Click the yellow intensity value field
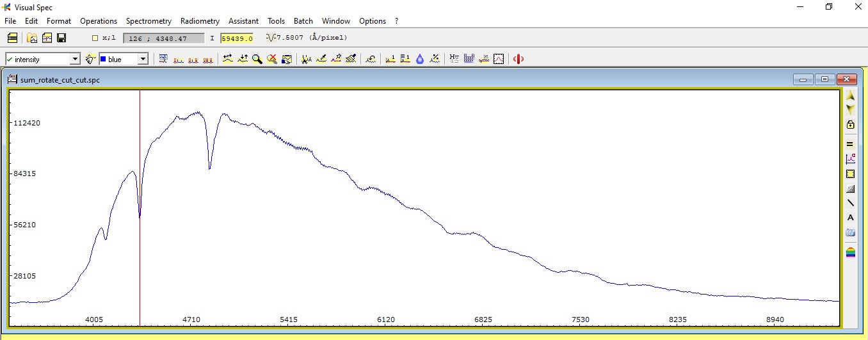 coord(237,38)
